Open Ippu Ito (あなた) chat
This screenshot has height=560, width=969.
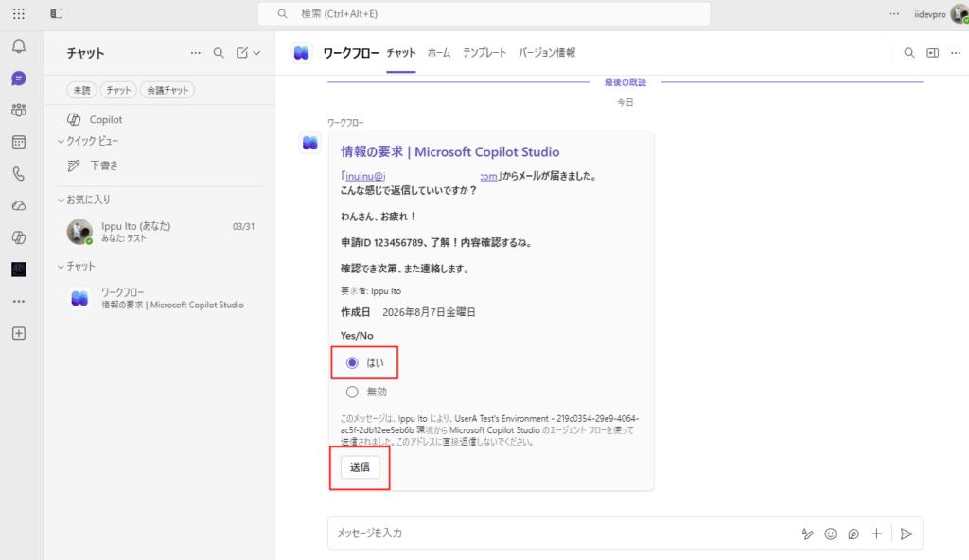tap(159, 232)
